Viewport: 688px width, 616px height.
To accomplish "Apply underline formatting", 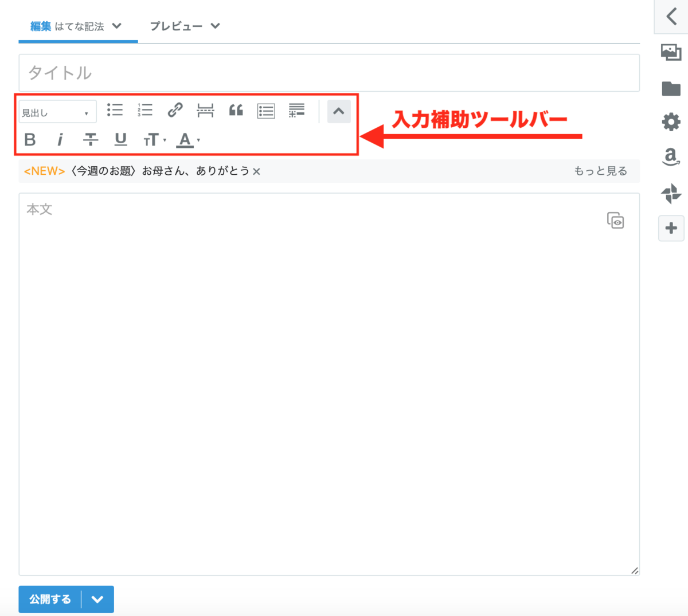I will click(x=120, y=139).
